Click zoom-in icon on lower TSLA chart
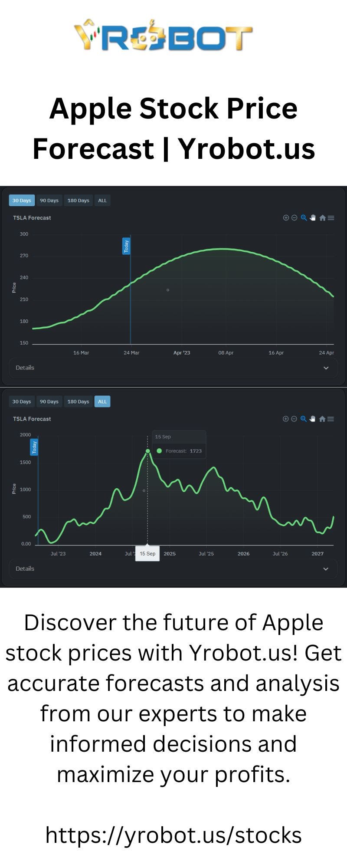The height and width of the screenshot is (868, 347). point(286,419)
